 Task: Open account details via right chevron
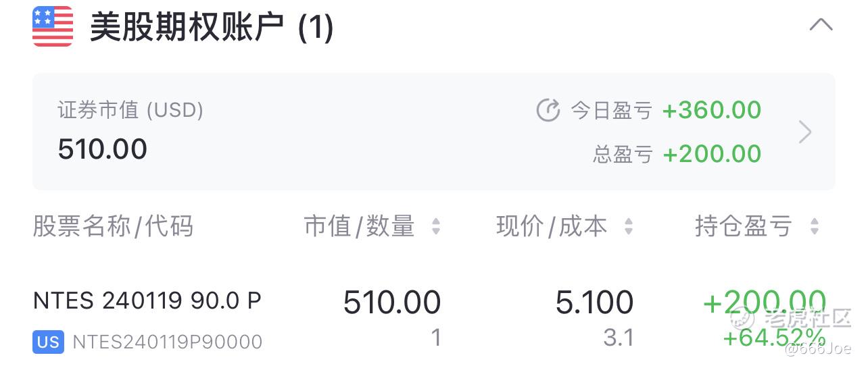coord(804,132)
